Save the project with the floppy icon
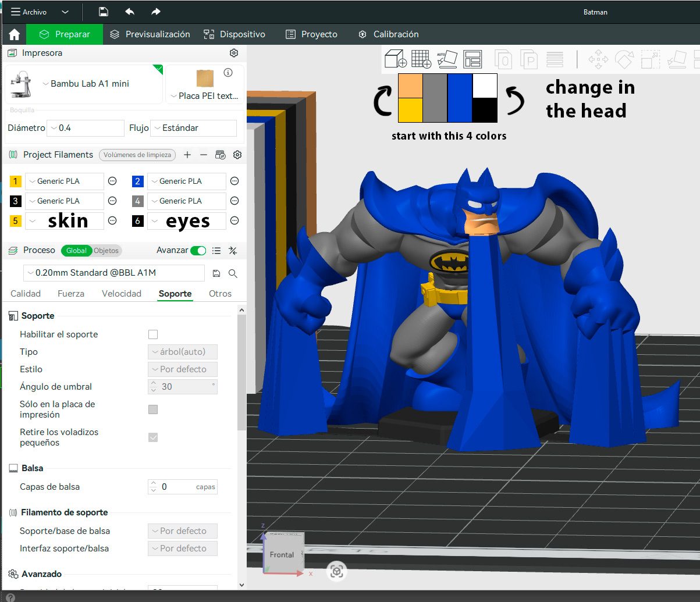Image resolution: width=700 pixels, height=602 pixels. 103,12
